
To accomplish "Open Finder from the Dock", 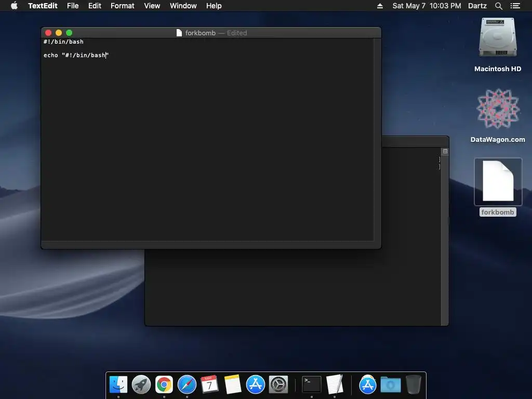I will (x=118, y=385).
